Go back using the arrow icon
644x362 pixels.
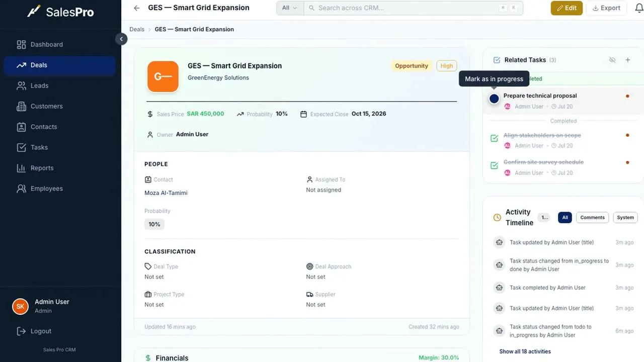point(137,8)
